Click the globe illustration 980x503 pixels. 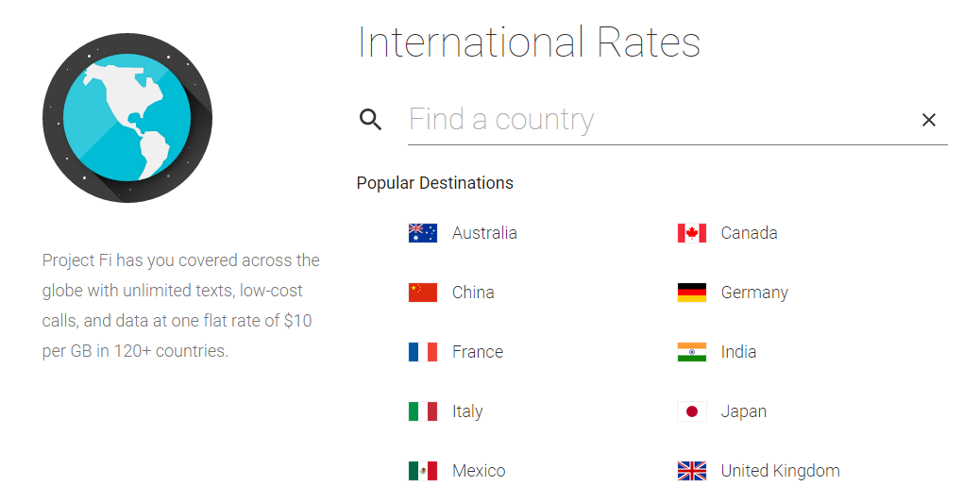click(x=127, y=117)
